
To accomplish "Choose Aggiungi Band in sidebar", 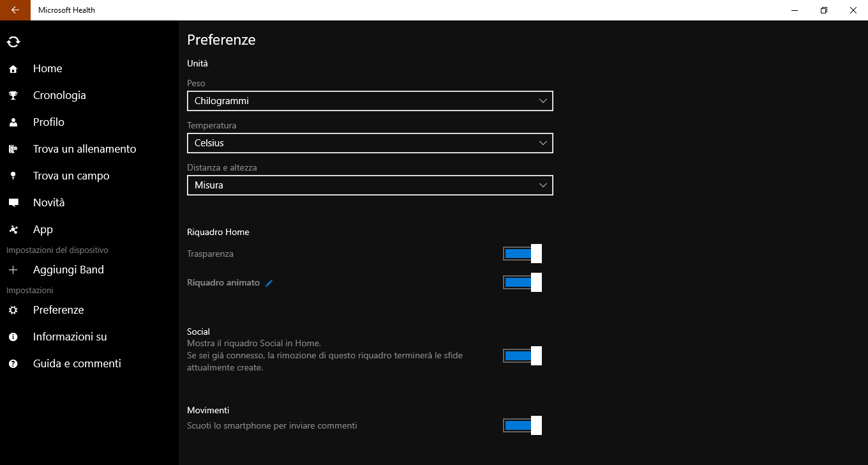I will coord(89,270).
